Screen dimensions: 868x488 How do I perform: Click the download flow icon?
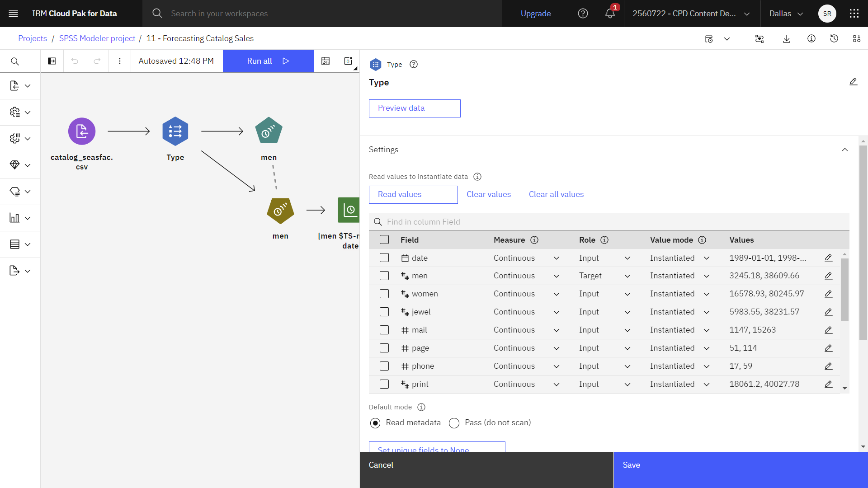(787, 39)
